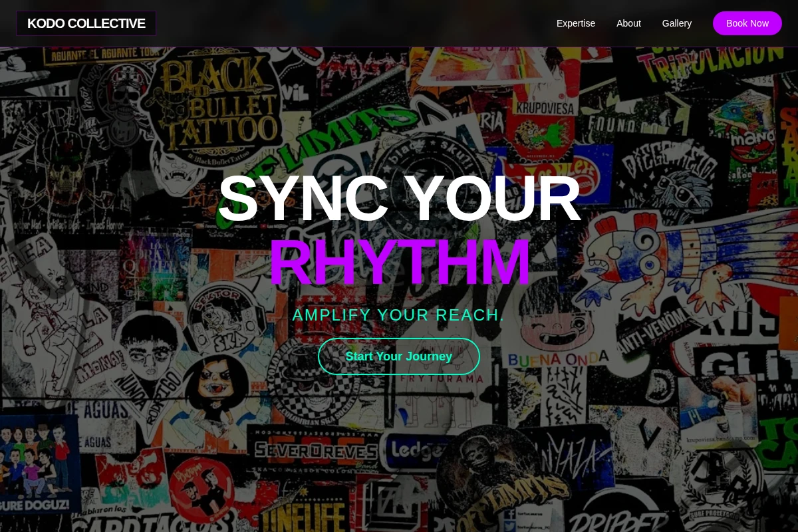Screen dimensions: 798x532
Task: Click the KODO COLLECTIVE logo
Action: click(86, 23)
